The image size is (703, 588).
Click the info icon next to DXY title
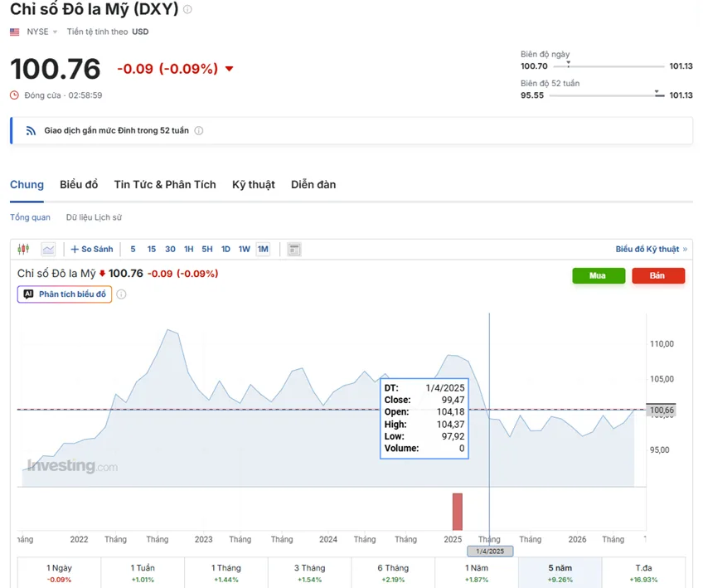coord(188,9)
